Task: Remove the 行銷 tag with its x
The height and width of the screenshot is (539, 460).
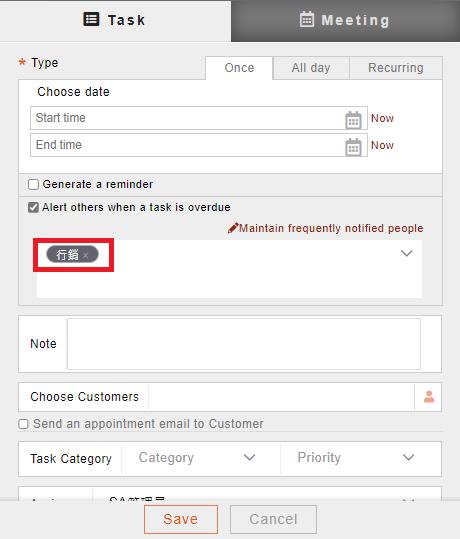Action: point(86,255)
